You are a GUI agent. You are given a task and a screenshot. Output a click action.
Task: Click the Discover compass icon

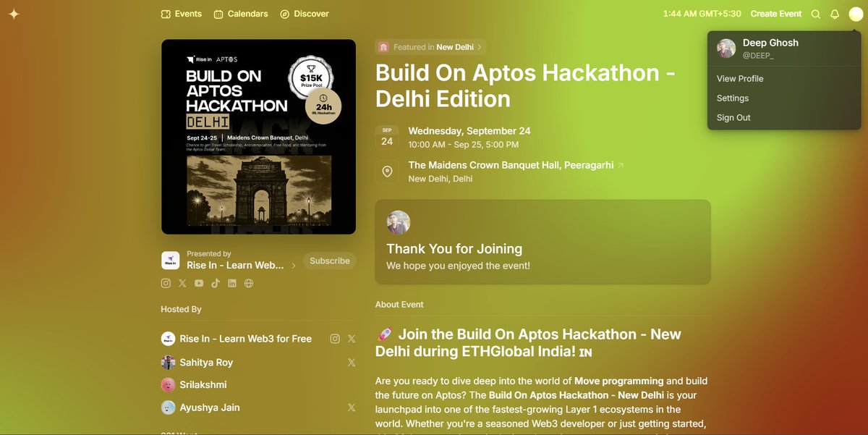coord(285,13)
